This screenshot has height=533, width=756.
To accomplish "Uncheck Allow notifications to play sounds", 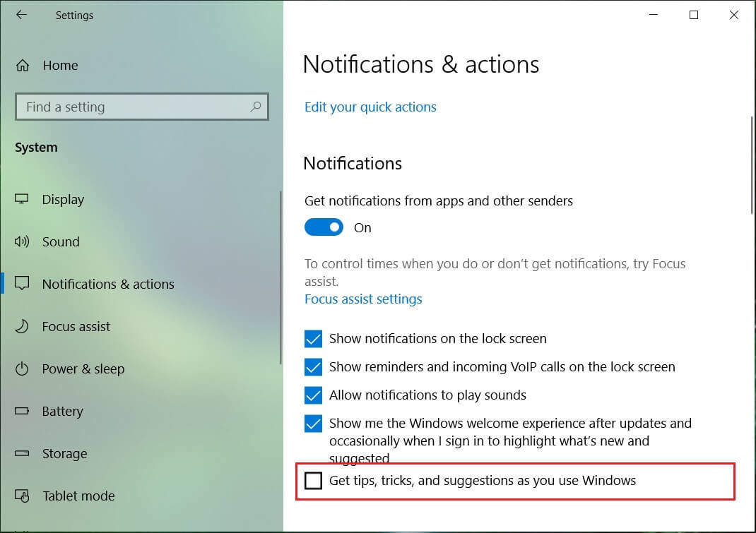I will coord(314,395).
